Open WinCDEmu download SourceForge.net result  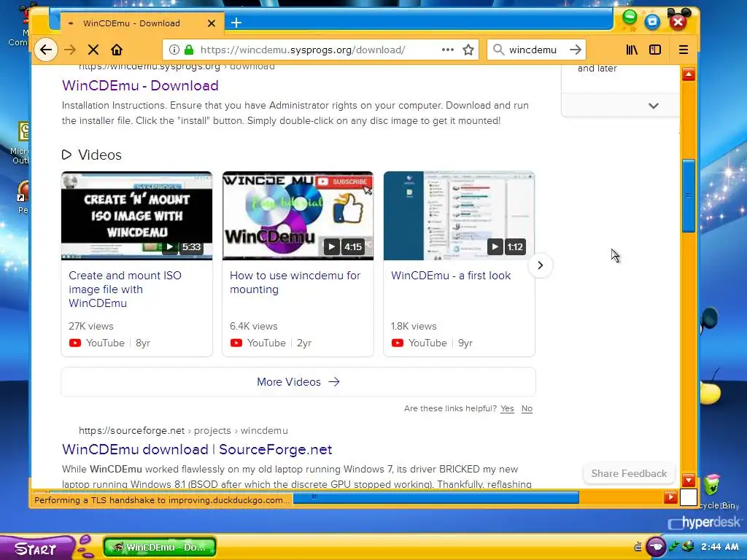tap(197, 449)
